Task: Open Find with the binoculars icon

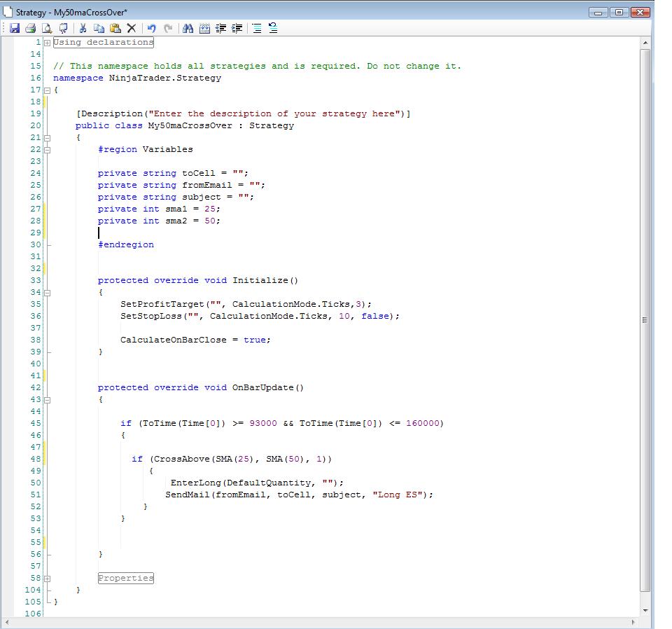Action: [188, 28]
